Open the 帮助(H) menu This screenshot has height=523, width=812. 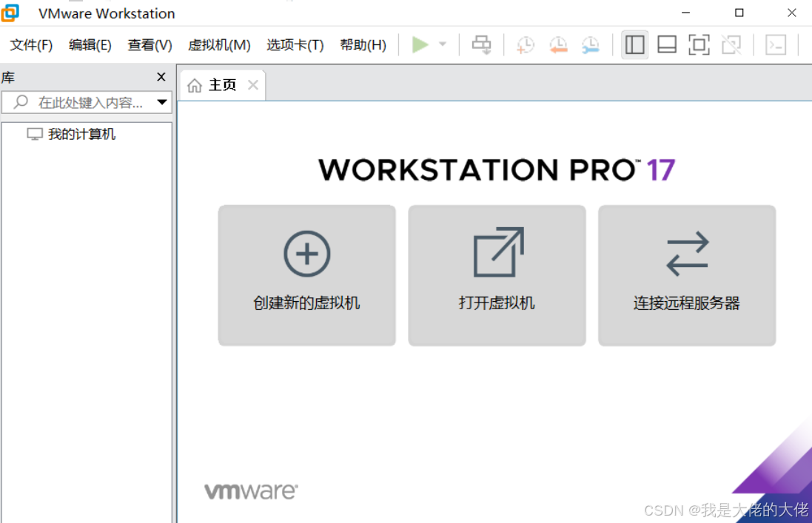[363, 45]
